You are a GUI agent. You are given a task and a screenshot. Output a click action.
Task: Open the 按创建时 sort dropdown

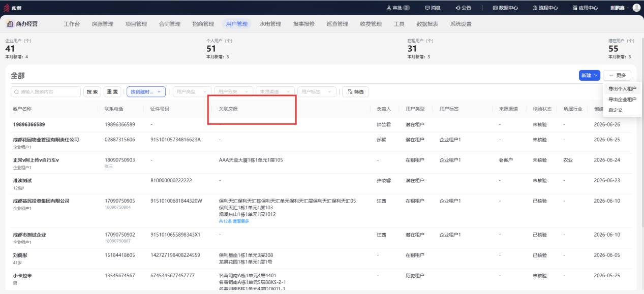(x=146, y=92)
